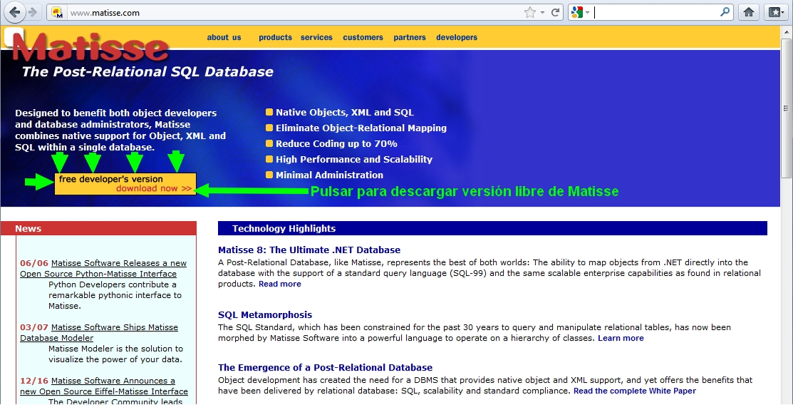Image resolution: width=793 pixels, height=405 pixels.
Task: Open the Matisse Database Modeler news link
Action: (99, 333)
